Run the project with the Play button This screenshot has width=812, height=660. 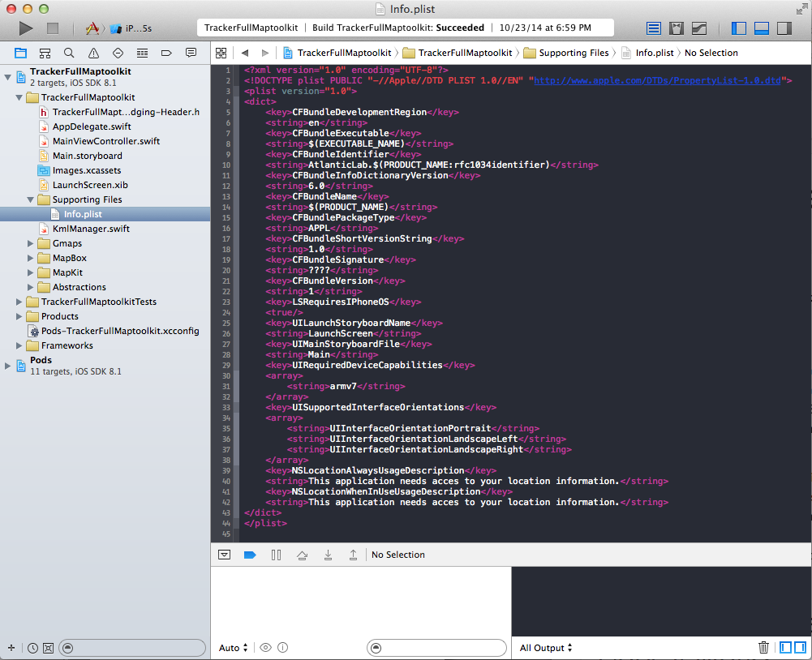point(25,28)
